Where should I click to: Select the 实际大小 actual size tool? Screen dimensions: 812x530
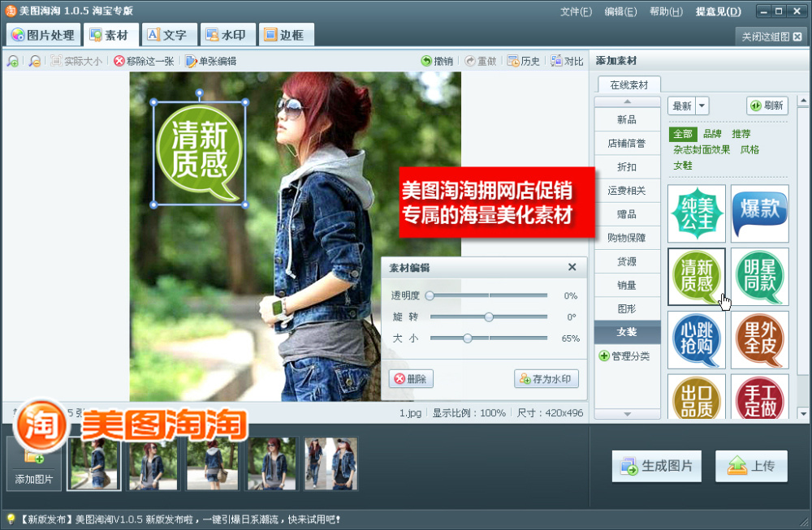point(76,61)
